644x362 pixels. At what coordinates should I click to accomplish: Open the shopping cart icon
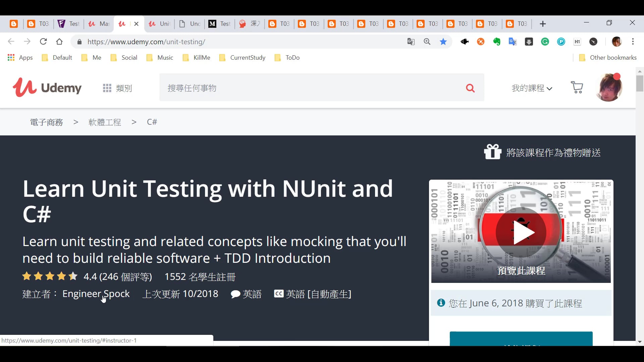coord(577,87)
